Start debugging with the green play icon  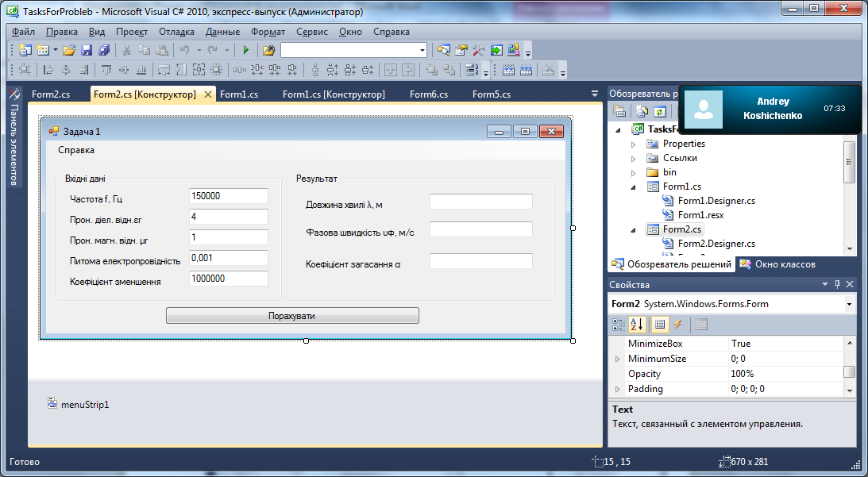(x=245, y=50)
